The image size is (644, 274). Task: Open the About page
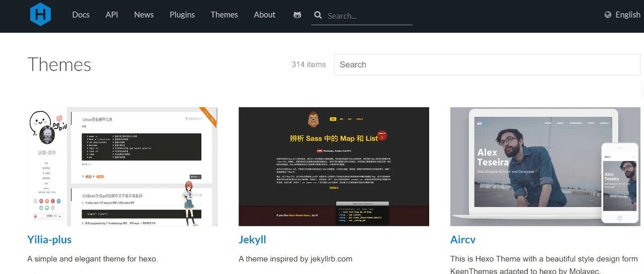click(265, 15)
